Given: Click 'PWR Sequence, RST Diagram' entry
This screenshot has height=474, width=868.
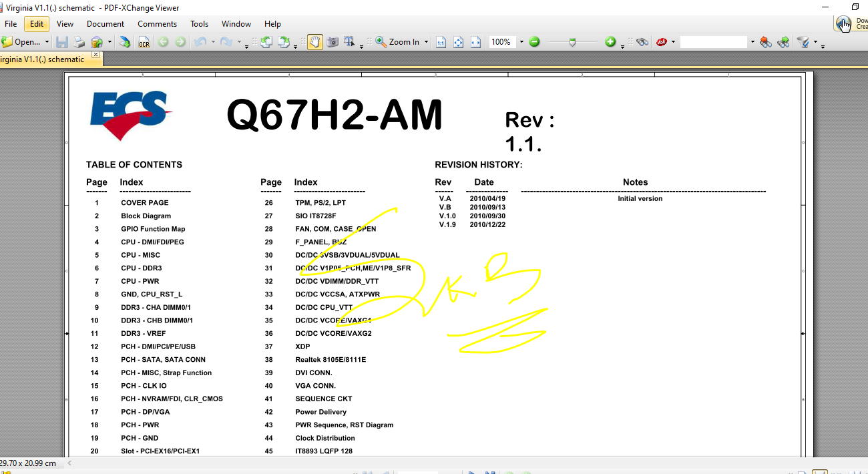Looking at the screenshot, I should (345, 425).
